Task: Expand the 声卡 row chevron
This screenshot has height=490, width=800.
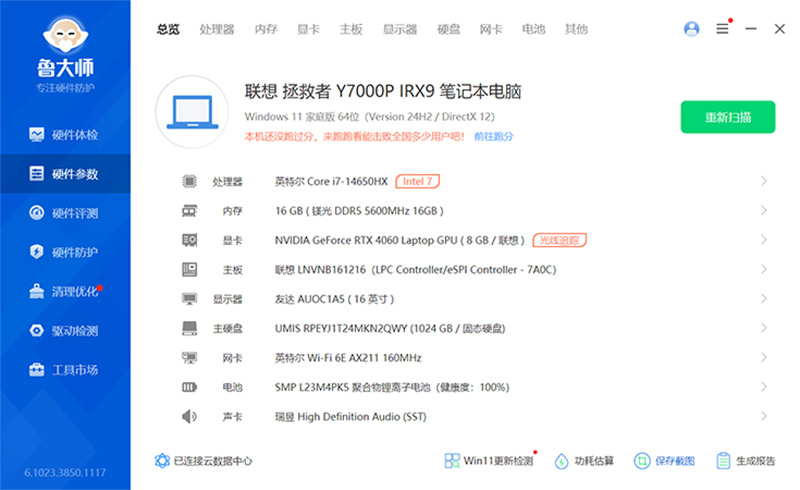Action: point(764,416)
